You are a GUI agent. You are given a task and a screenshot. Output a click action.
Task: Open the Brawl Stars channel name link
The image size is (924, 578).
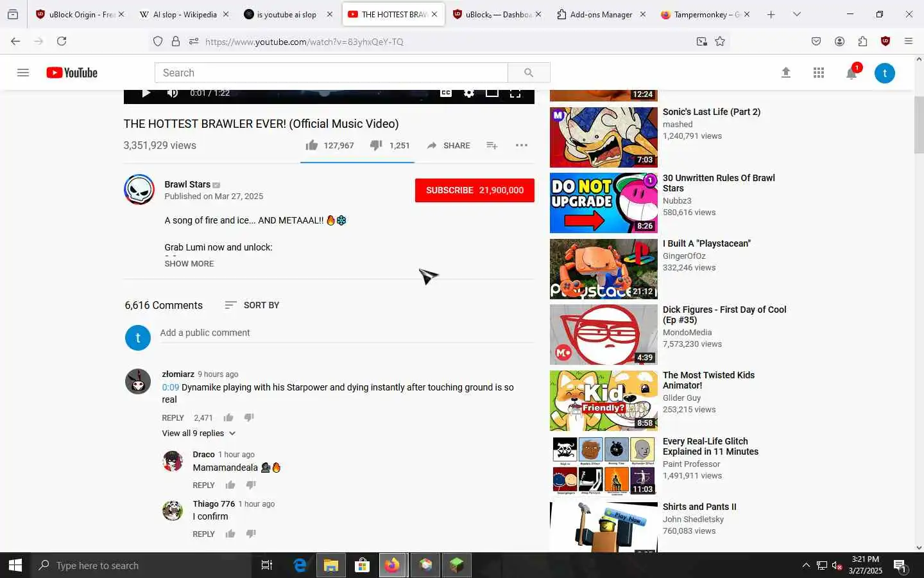tap(187, 184)
